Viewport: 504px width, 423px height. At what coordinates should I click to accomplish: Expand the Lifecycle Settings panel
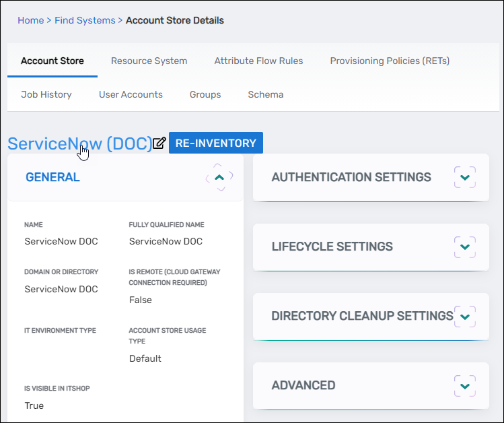pos(464,247)
